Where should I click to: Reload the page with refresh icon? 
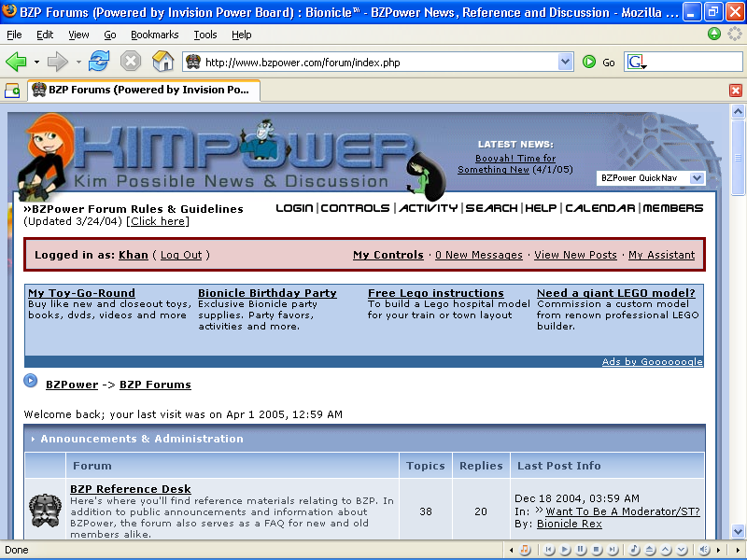(99, 62)
